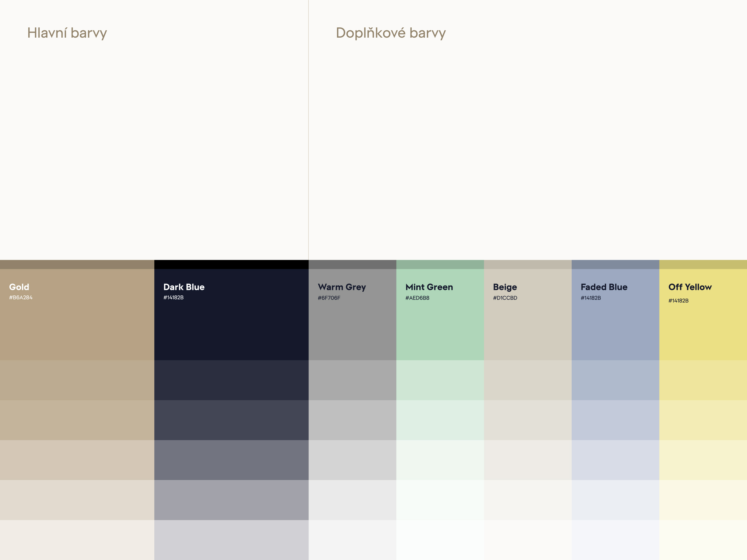The image size is (747, 560).
Task: Click the '#14182B' hex code under Off Yellow
Action: point(678,300)
